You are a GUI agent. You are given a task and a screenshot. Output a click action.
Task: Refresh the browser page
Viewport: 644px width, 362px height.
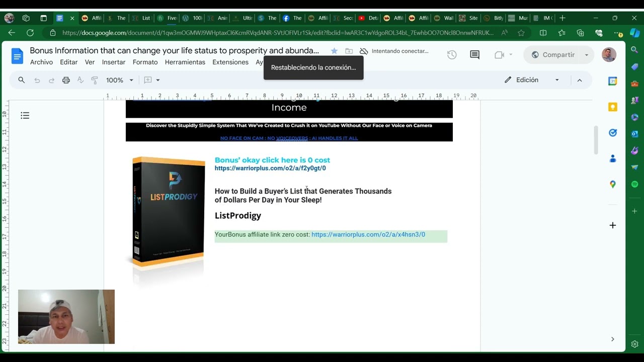pyautogui.click(x=30, y=33)
